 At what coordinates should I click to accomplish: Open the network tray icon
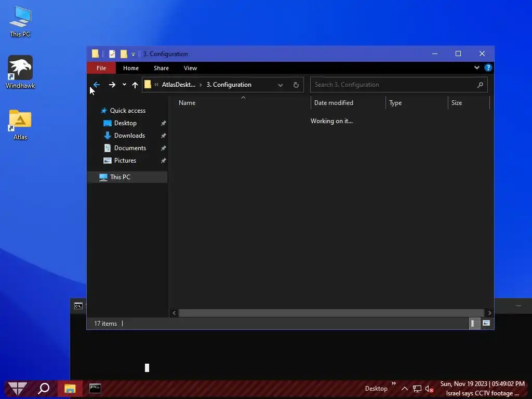[417, 389]
